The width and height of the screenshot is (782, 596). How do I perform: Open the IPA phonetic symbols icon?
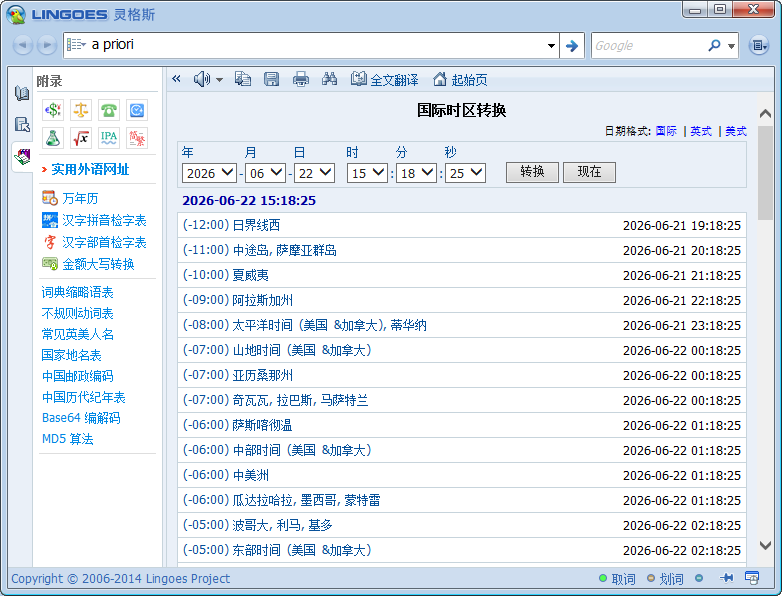pyautogui.click(x=109, y=138)
